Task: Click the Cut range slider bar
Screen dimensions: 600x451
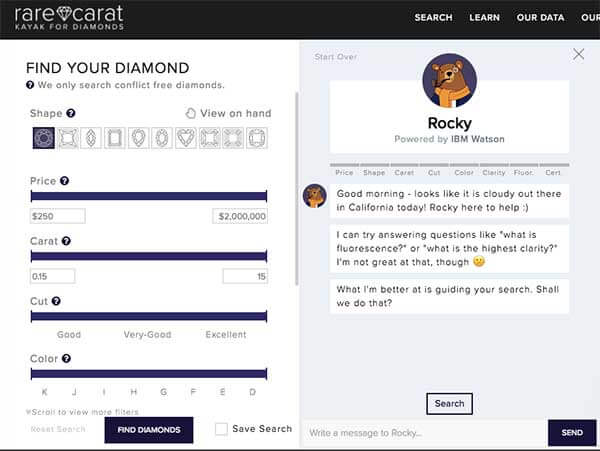Action: (149, 316)
